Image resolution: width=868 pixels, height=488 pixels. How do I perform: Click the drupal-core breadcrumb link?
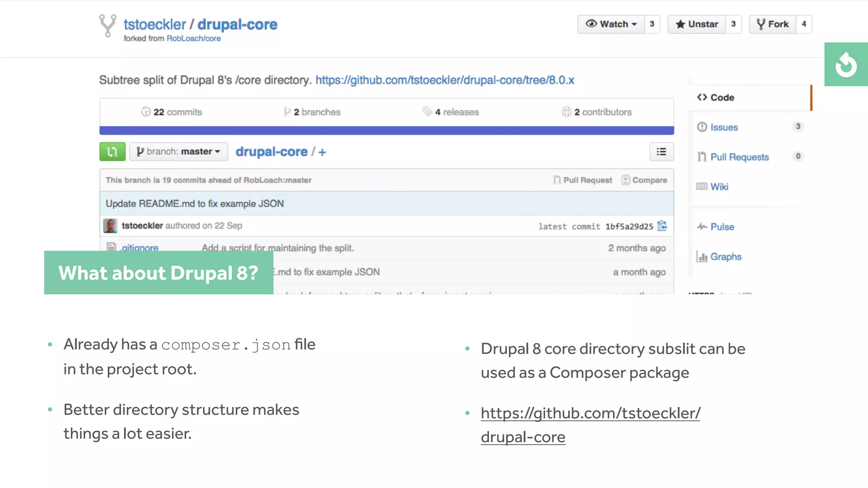272,152
